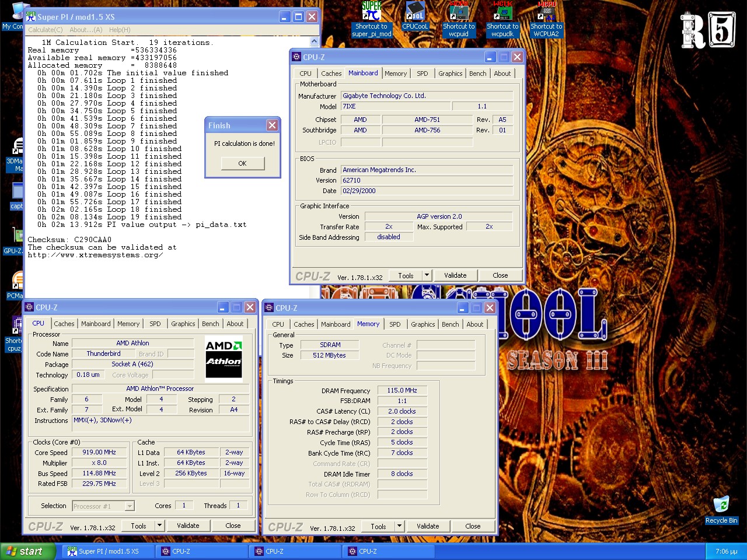Switch to SPD tab in Mainboard window
747x560 pixels.
422,73
